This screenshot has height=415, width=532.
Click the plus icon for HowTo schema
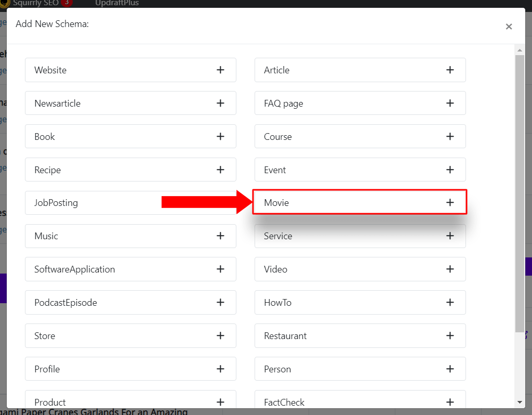point(450,303)
